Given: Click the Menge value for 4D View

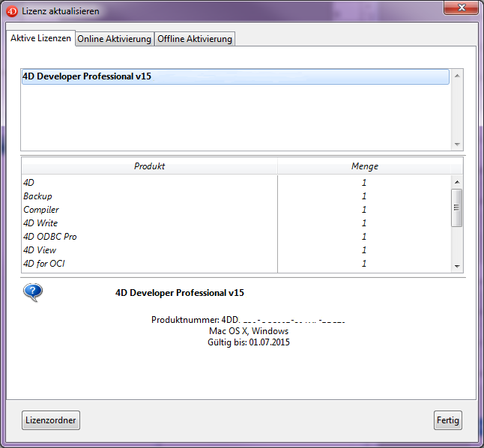Looking at the screenshot, I should pyautogui.click(x=364, y=250).
